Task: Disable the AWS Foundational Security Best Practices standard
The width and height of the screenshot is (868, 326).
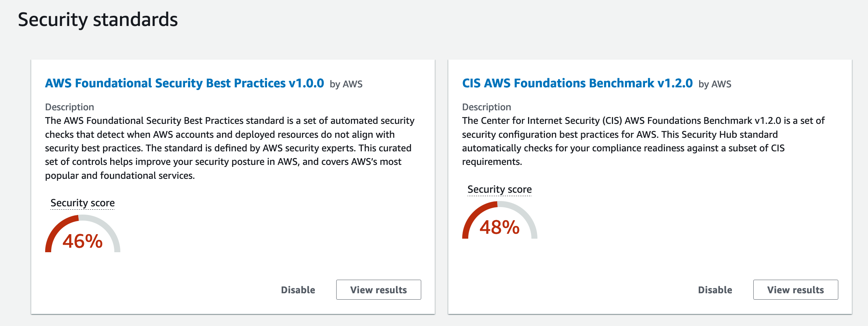Action: pyautogui.click(x=298, y=290)
